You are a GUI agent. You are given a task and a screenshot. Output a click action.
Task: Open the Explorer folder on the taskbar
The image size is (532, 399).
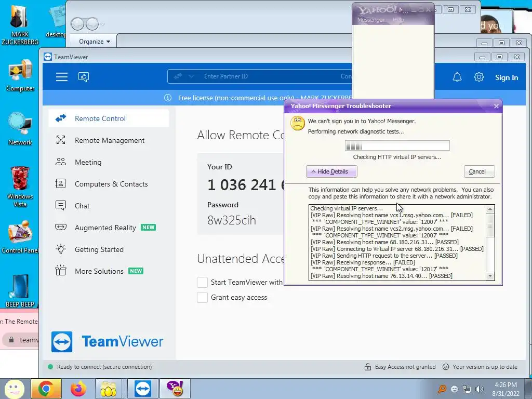click(x=108, y=389)
